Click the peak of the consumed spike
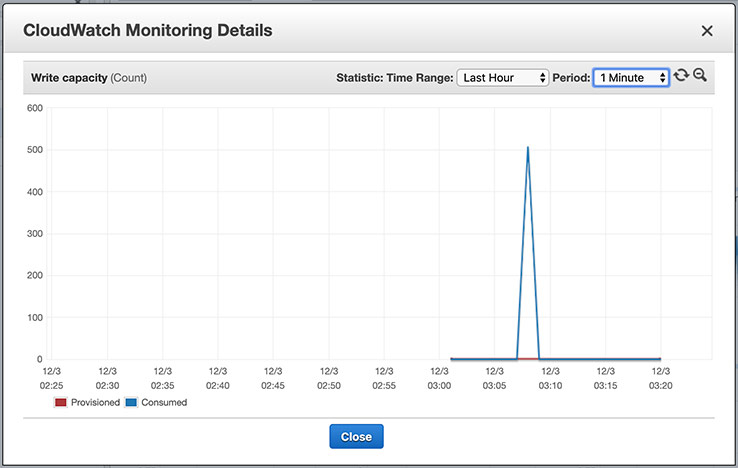This screenshot has height=468, width=738. pos(528,148)
